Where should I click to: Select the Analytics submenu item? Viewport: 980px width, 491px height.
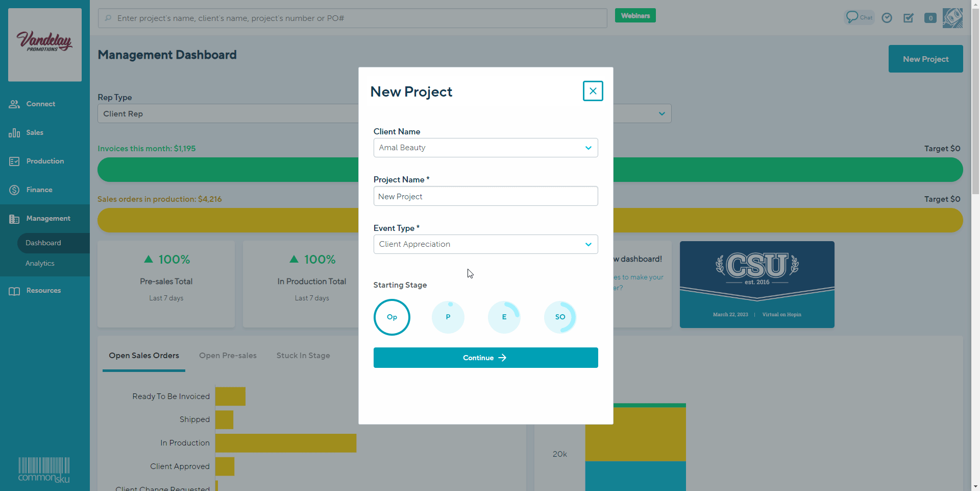pos(40,263)
